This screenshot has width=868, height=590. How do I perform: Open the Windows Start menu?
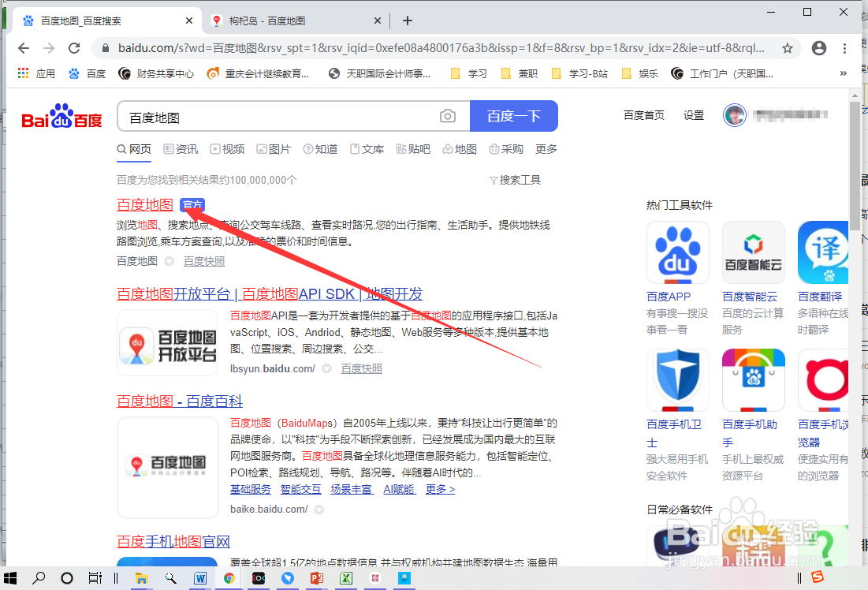point(10,578)
